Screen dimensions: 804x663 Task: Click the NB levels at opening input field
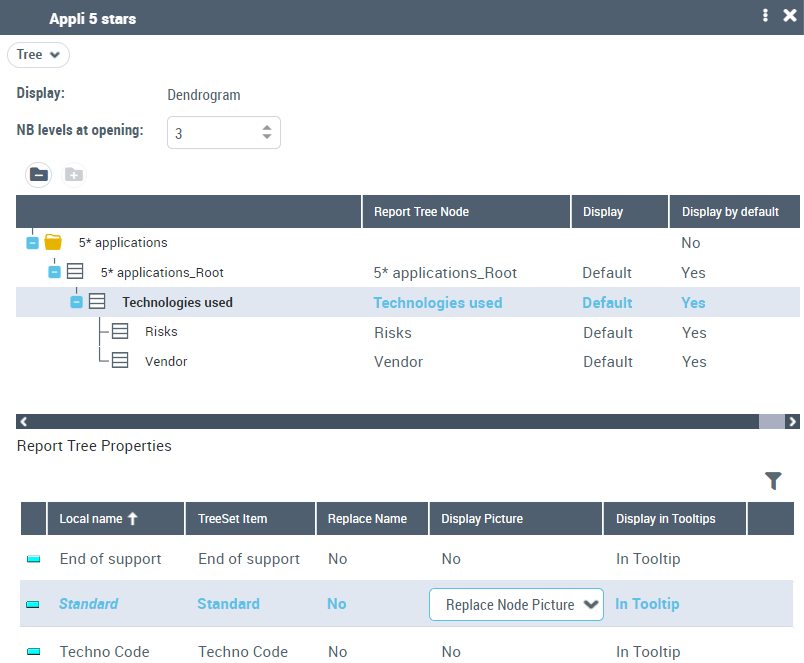point(212,133)
